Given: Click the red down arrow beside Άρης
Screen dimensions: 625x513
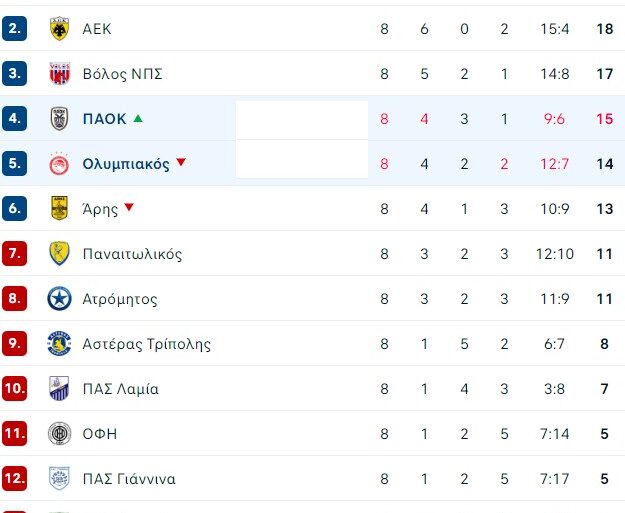Looking at the screenshot, I should click(129, 208).
